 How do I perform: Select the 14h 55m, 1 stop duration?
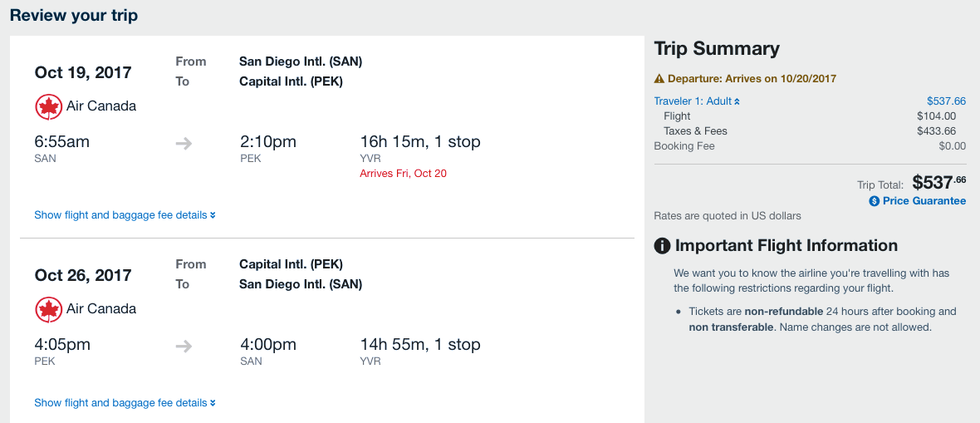pos(419,345)
